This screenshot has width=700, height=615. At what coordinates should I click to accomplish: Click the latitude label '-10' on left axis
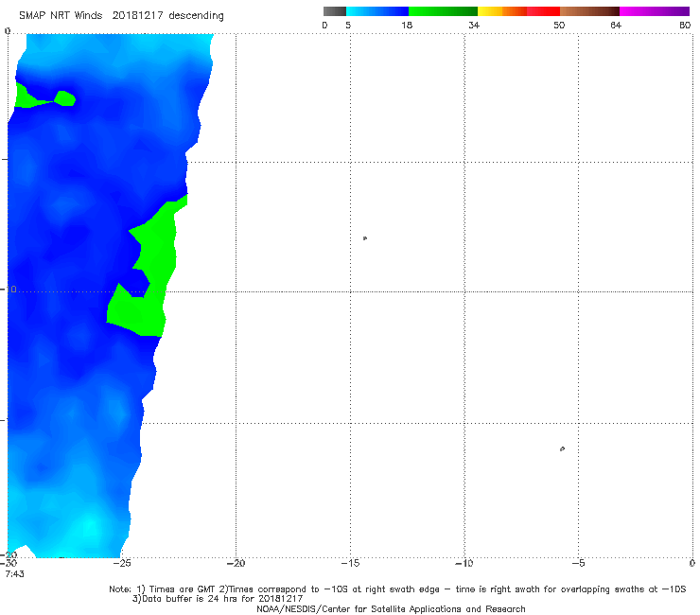pyautogui.click(x=9, y=290)
